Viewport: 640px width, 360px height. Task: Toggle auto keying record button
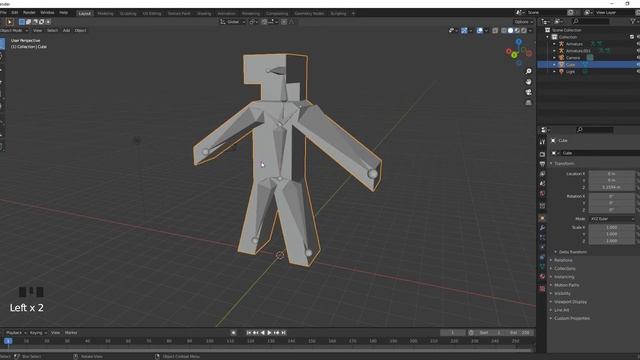click(x=233, y=333)
